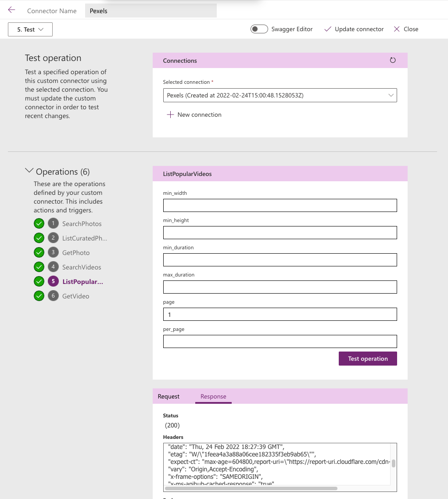Click the Connector Name field containing Pexels

[151, 11]
